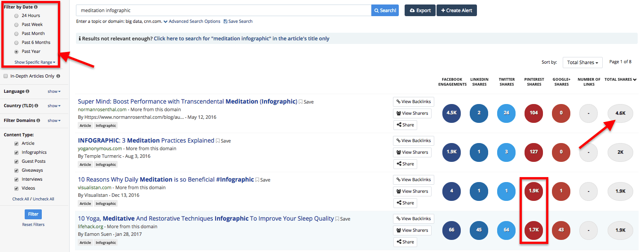Expand the Language filter options
The height and width of the screenshot is (252, 644).
click(54, 91)
